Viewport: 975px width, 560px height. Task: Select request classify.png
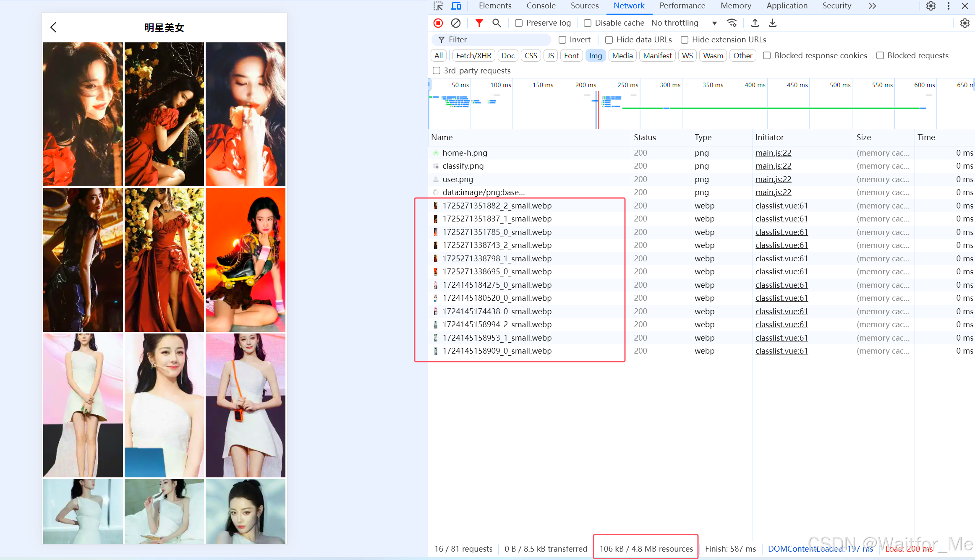point(463,166)
